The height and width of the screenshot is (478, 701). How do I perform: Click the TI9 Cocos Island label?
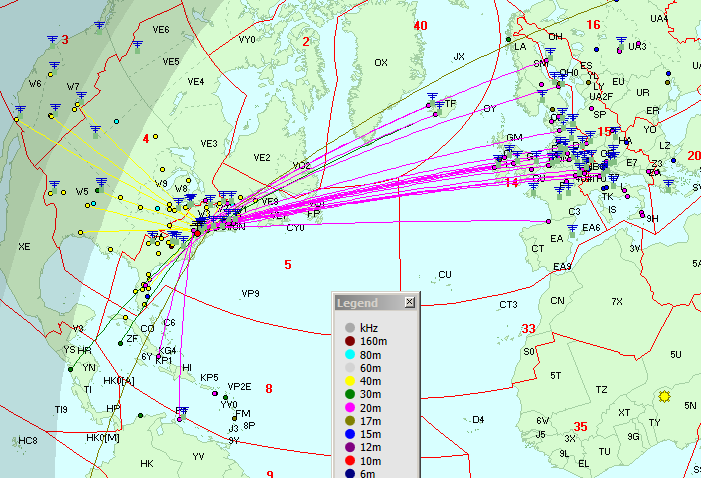tap(61, 409)
